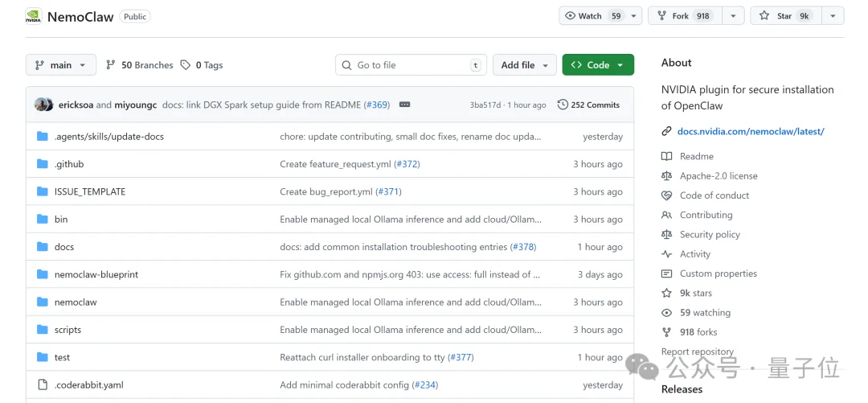Open the green Code dropdown
Screen dimensions: 868x403
click(x=598, y=65)
